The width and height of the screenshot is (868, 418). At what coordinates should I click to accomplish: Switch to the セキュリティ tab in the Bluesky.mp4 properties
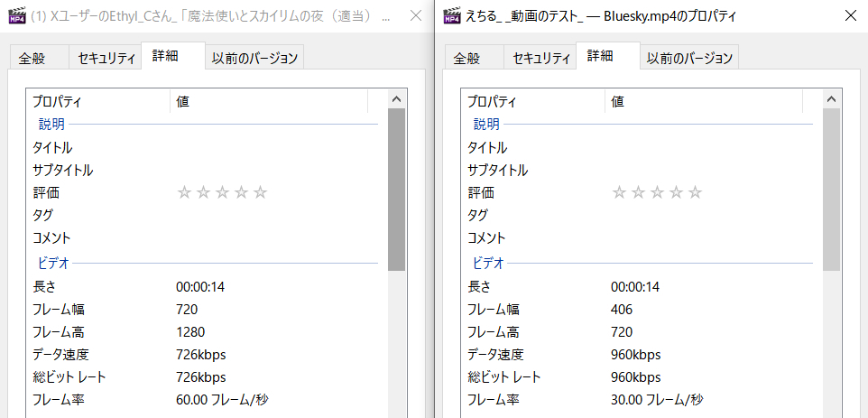tap(542, 58)
